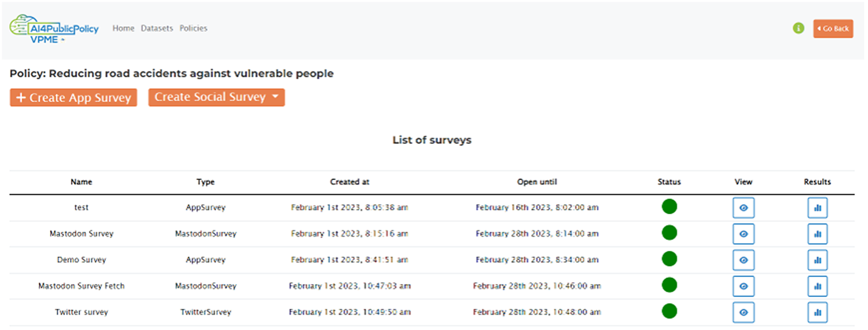Click the Go Back button
This screenshot has width=868, height=330.
tap(833, 29)
